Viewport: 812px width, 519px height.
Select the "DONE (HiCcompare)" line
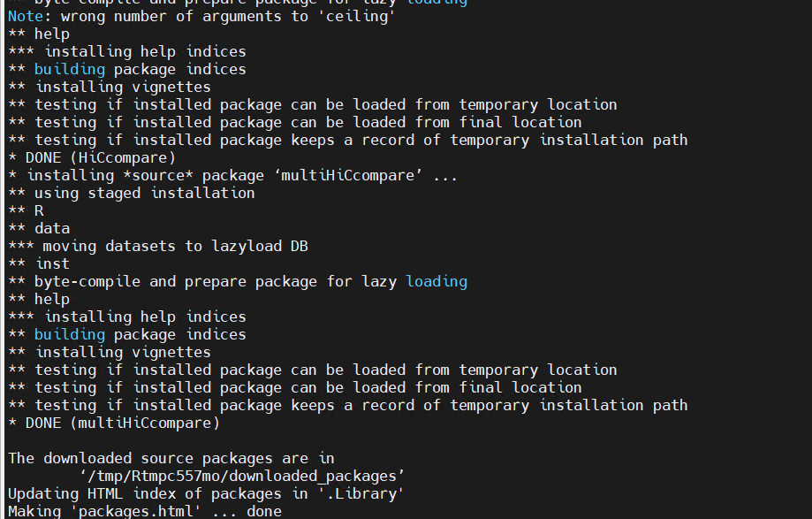pos(92,157)
